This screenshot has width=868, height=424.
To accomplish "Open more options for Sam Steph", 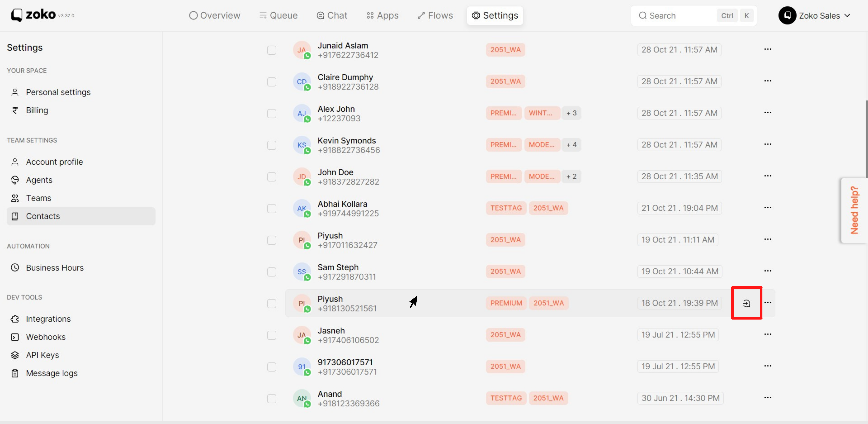I will pos(768,271).
